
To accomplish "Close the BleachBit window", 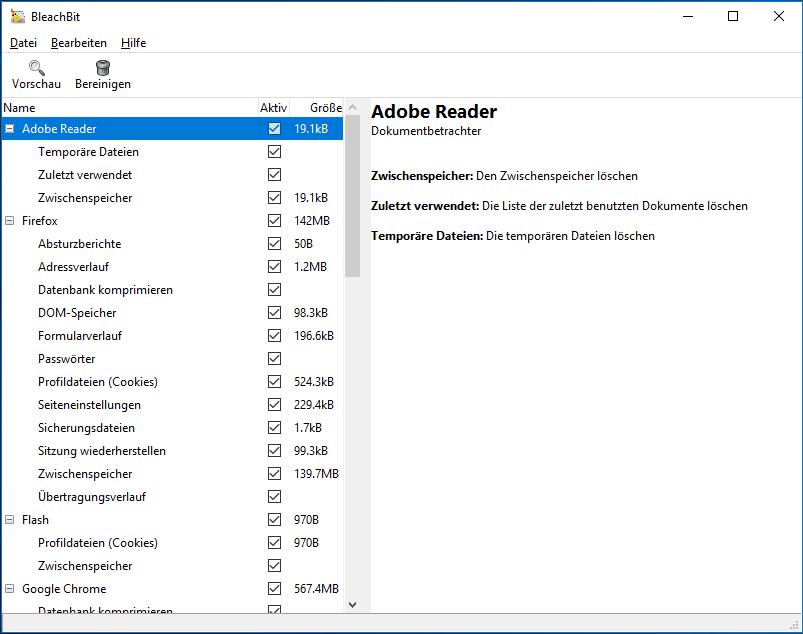I will click(x=778, y=16).
